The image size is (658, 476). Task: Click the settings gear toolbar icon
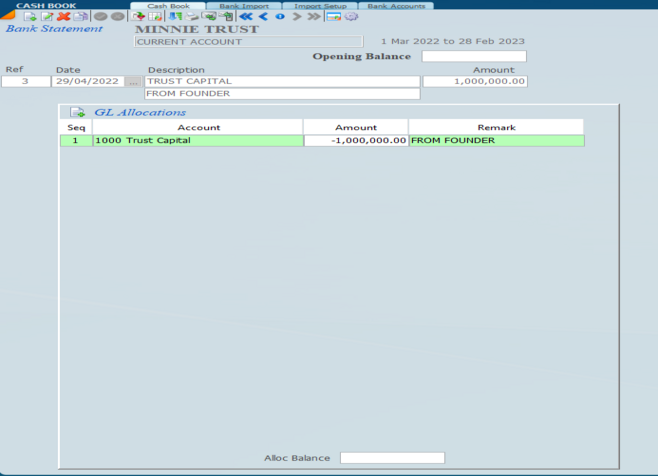click(x=351, y=17)
